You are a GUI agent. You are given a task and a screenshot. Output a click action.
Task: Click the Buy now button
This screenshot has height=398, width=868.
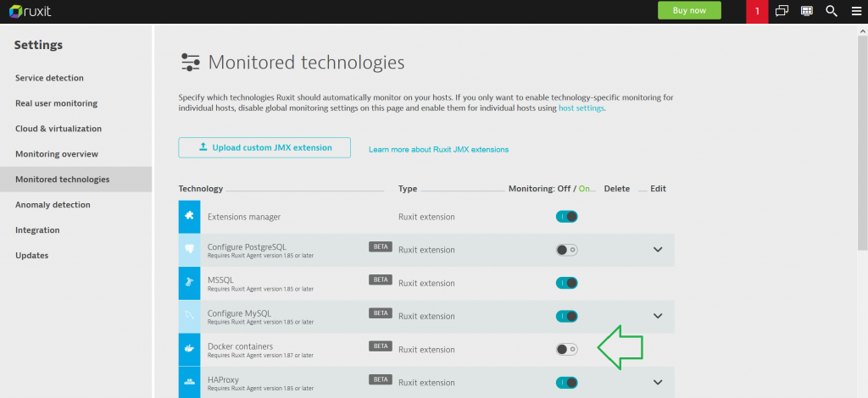point(689,10)
